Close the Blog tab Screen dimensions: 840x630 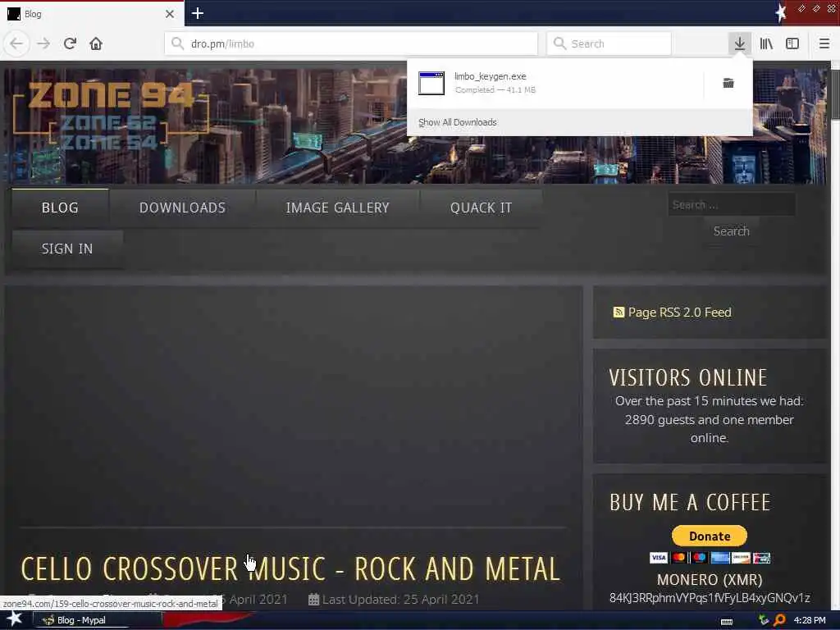pyautogui.click(x=170, y=14)
